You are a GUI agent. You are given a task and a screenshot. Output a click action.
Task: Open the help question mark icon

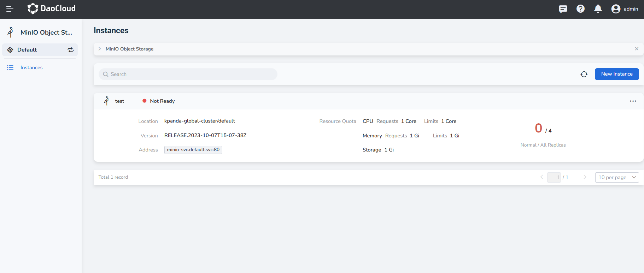(580, 9)
